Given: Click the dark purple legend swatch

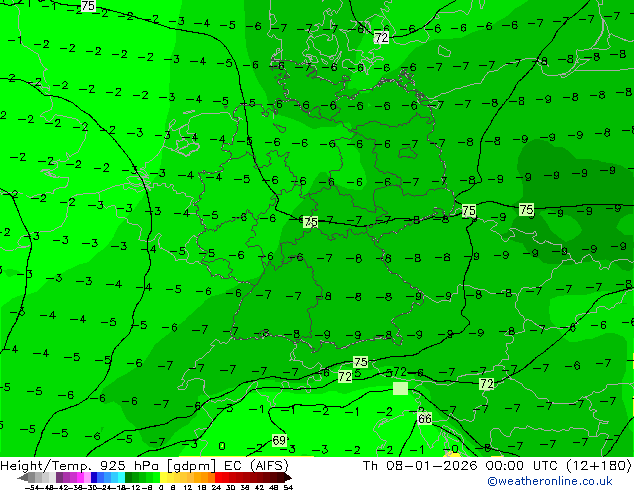Looking at the screenshot, I should [59, 477].
